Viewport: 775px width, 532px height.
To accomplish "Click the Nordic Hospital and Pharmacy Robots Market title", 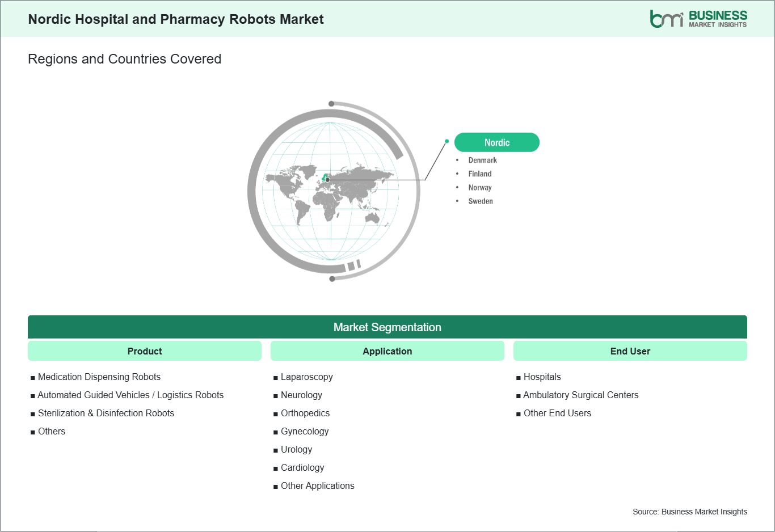I will 176,19.
